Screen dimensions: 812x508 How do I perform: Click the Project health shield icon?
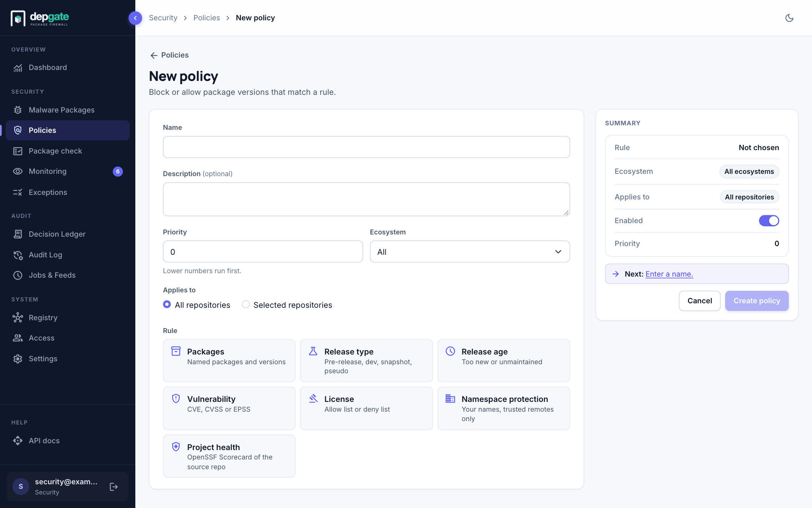(x=176, y=447)
